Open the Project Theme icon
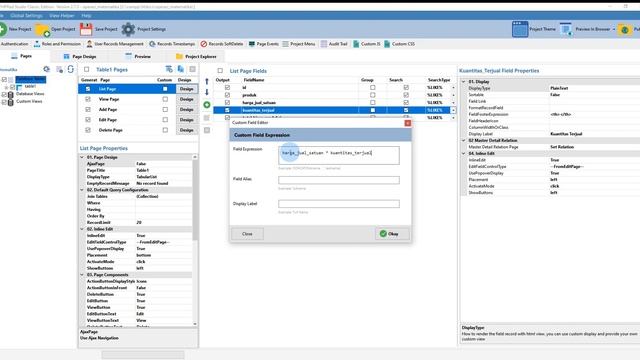640x360 pixels. click(520, 29)
